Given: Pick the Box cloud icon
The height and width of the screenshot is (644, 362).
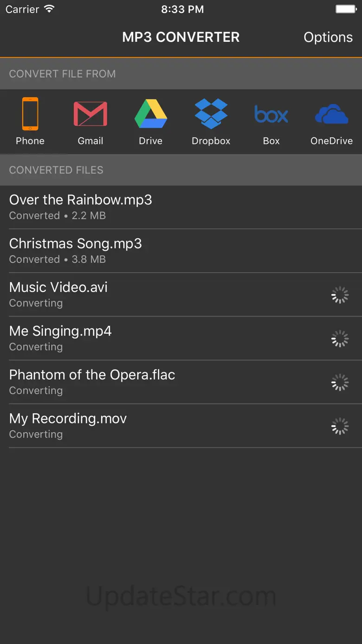Looking at the screenshot, I should (271, 114).
